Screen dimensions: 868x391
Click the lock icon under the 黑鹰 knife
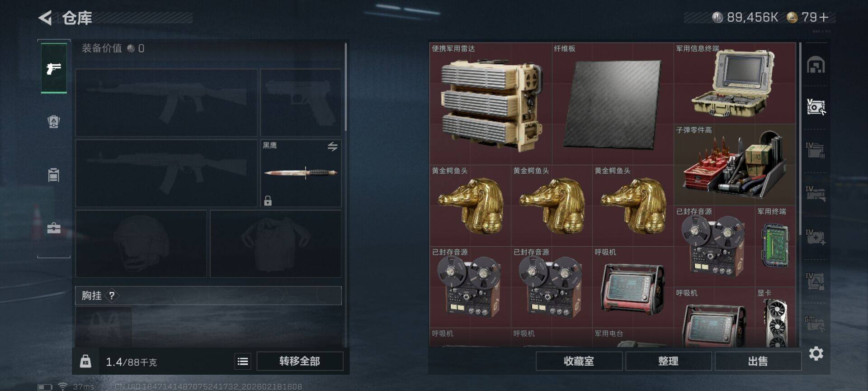tap(268, 200)
